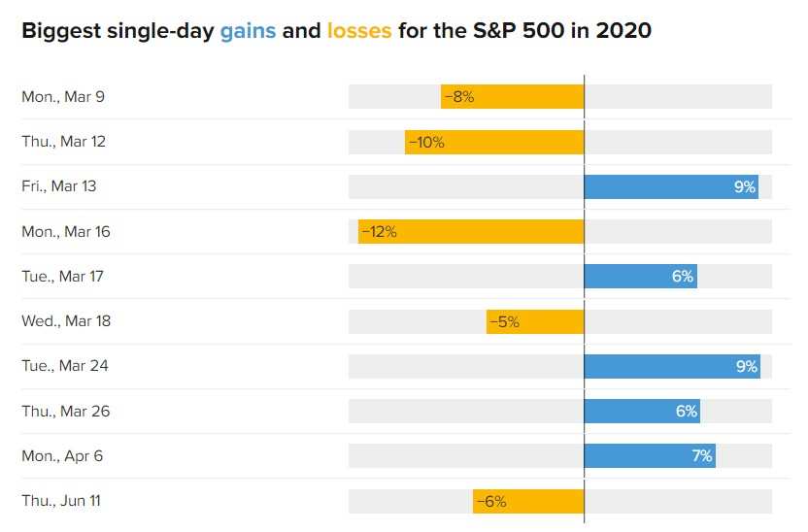Select the Thu., Mar 12 row label

coord(63,142)
